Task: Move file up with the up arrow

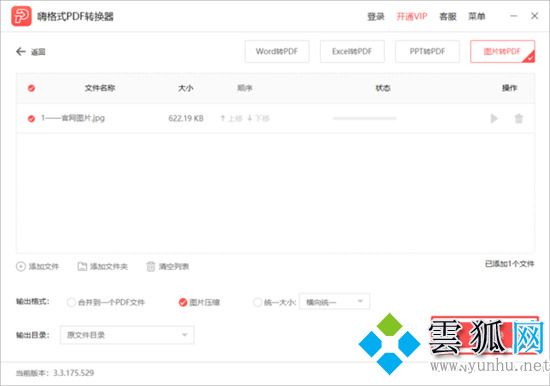Action: coord(222,118)
